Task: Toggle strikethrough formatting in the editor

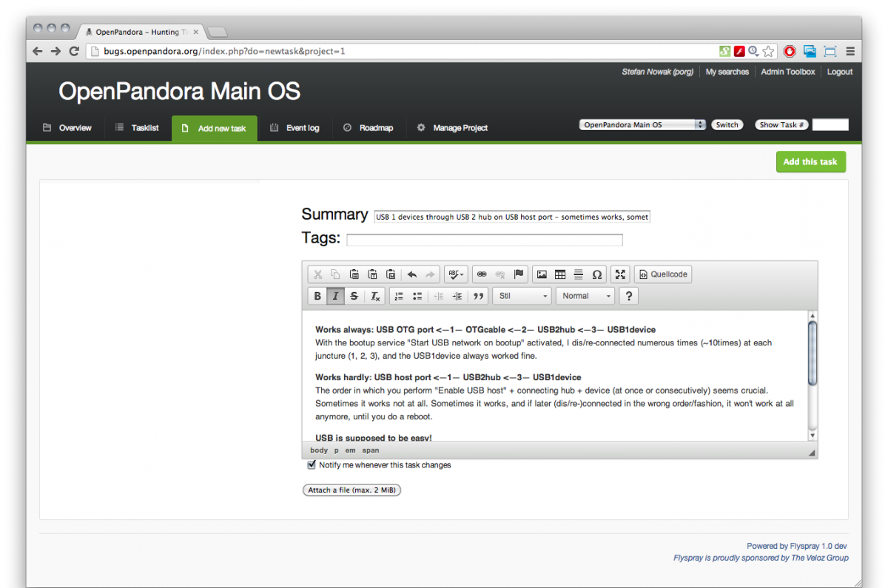Action: coord(354,296)
